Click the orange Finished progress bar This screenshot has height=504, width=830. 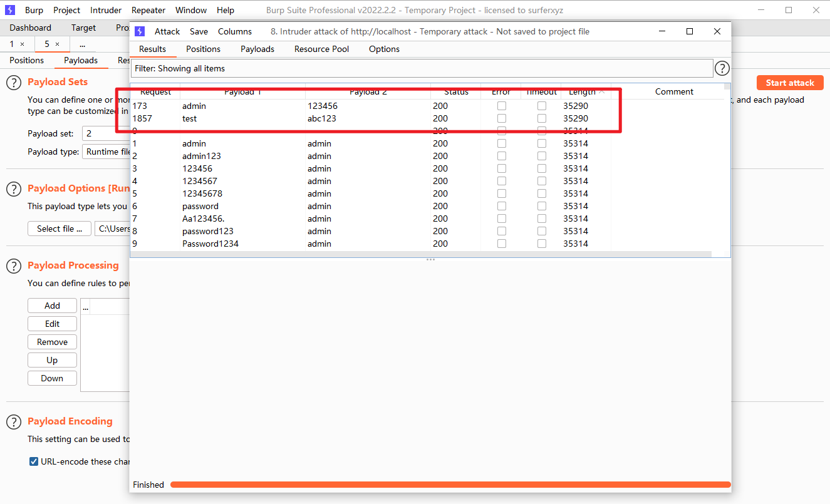(450, 485)
